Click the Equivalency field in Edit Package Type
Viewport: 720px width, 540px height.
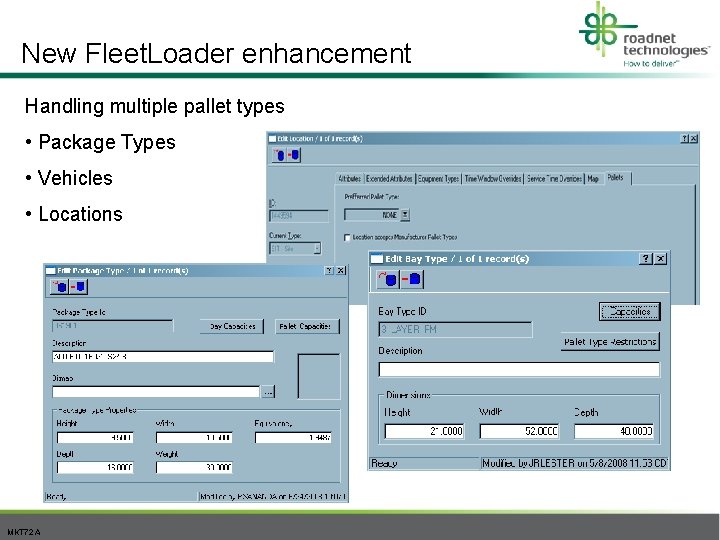293,438
